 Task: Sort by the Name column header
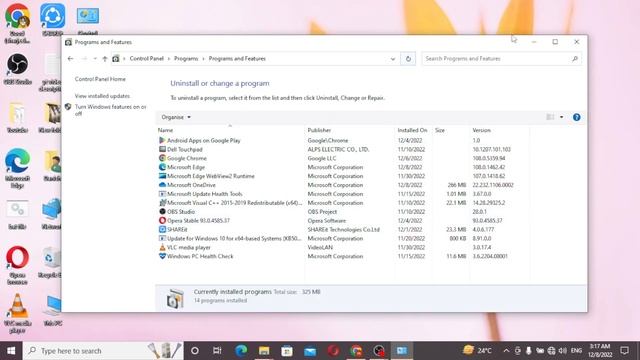[230, 130]
